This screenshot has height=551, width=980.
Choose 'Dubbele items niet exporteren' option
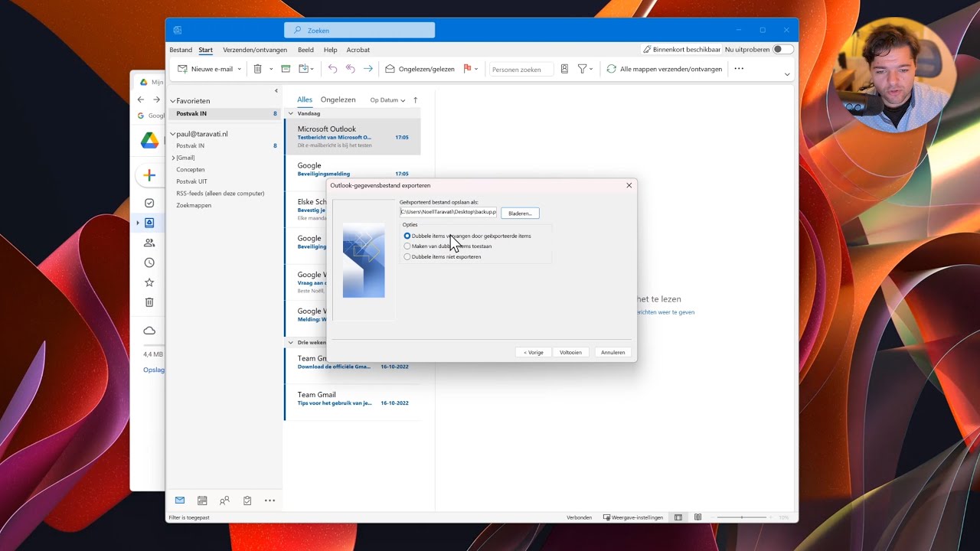click(x=443, y=257)
